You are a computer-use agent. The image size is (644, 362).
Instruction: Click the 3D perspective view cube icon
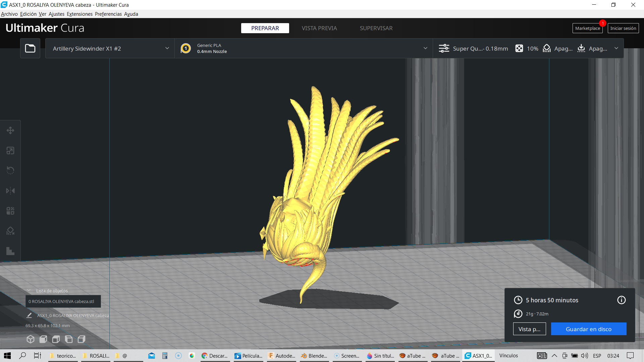pos(31,339)
